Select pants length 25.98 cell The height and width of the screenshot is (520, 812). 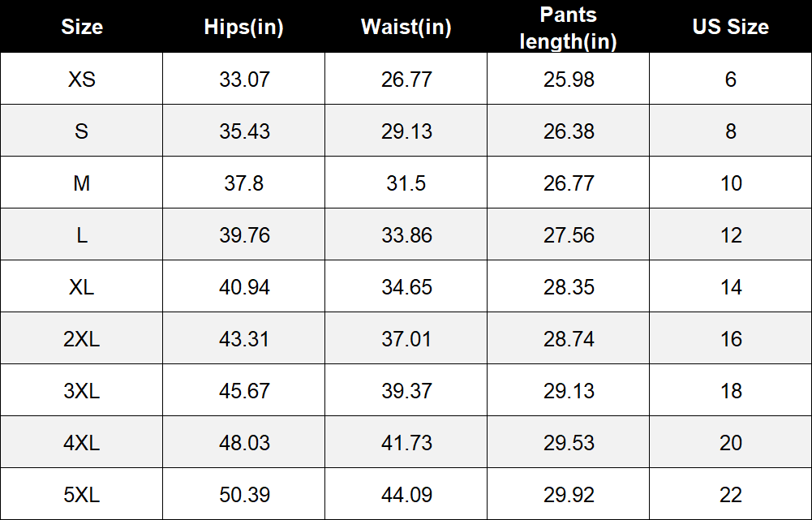(x=569, y=80)
